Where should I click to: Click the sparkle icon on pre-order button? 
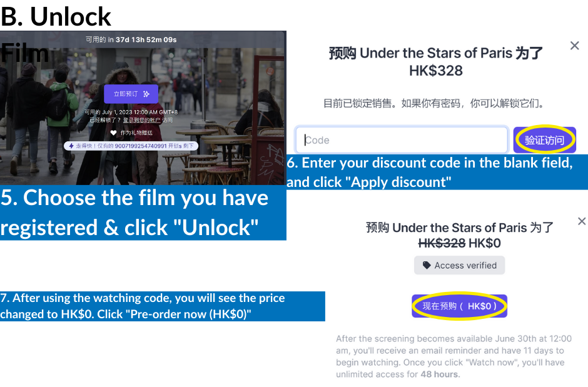pos(146,94)
